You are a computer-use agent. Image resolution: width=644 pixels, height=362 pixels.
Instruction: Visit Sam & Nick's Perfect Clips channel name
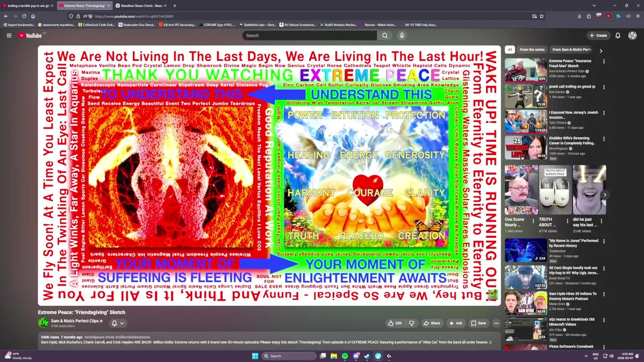(x=74, y=321)
